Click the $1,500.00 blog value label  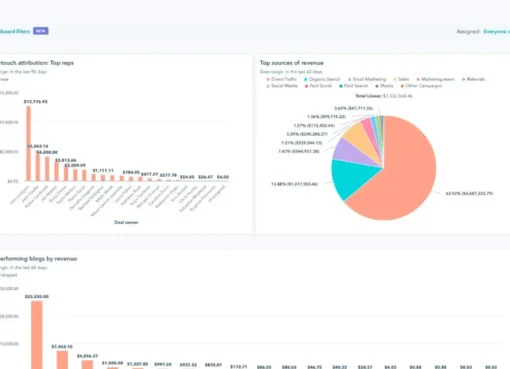pyautogui.click(x=113, y=363)
